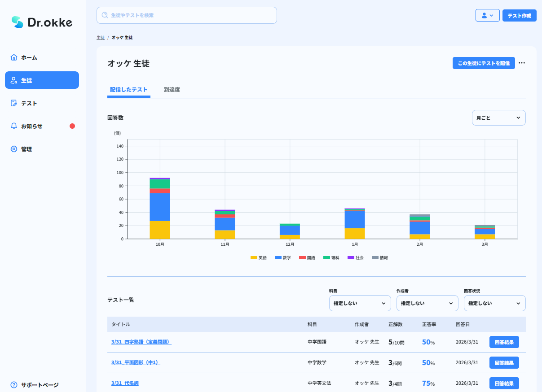This screenshot has width=542, height=392.
Task: Click the Dr.okke logo icon
Action: click(x=17, y=22)
